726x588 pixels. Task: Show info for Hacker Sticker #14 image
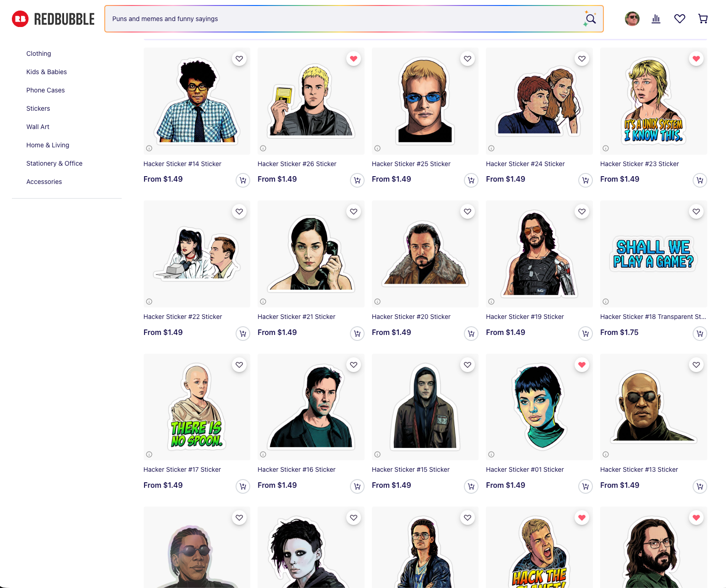coord(149,148)
